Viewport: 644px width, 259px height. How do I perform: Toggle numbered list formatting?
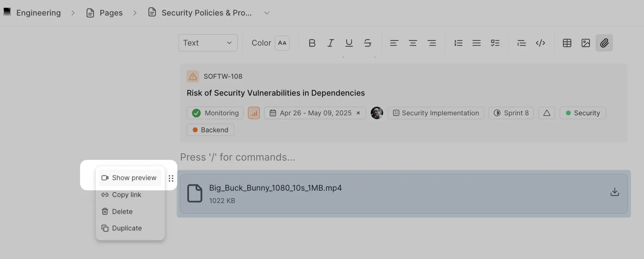pyautogui.click(x=458, y=43)
